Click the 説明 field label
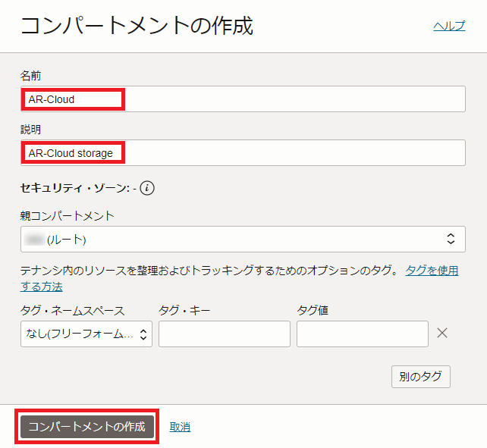Viewport: 487px width, 448px height. click(x=31, y=130)
